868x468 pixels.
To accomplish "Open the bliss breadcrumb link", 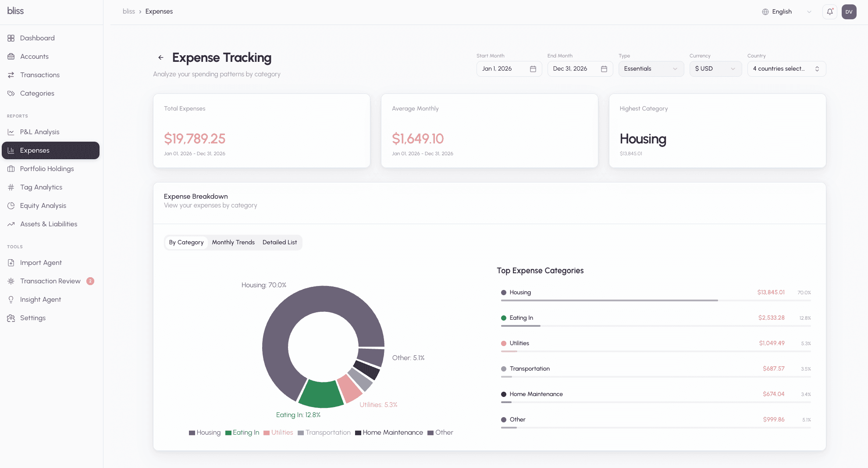I will tap(129, 11).
